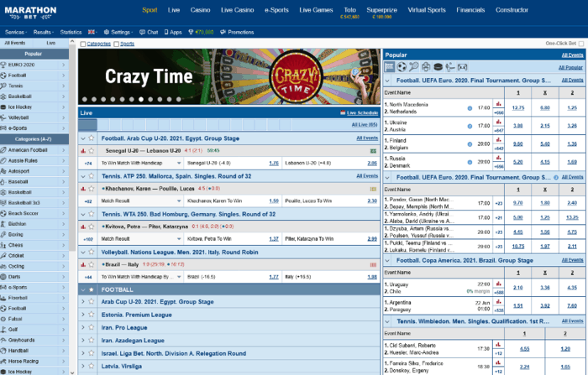
Task: Open the Chat link in toolbar
Action: 149,32
